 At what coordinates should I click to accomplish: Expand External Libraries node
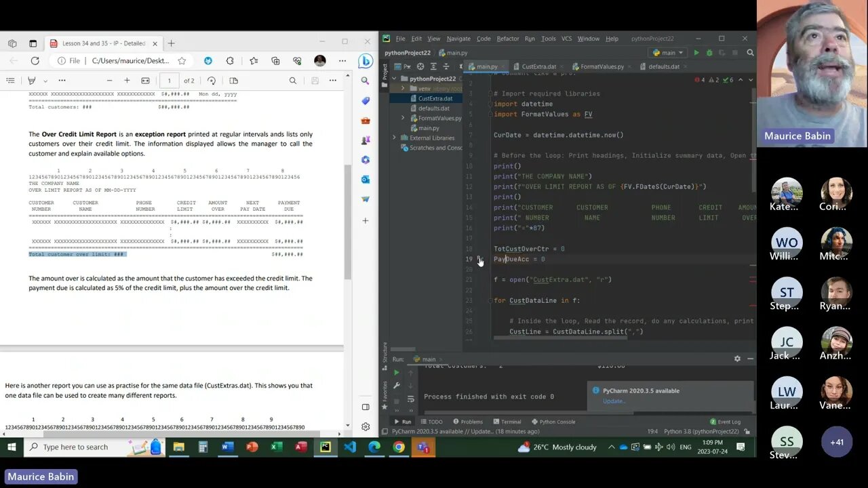point(395,138)
